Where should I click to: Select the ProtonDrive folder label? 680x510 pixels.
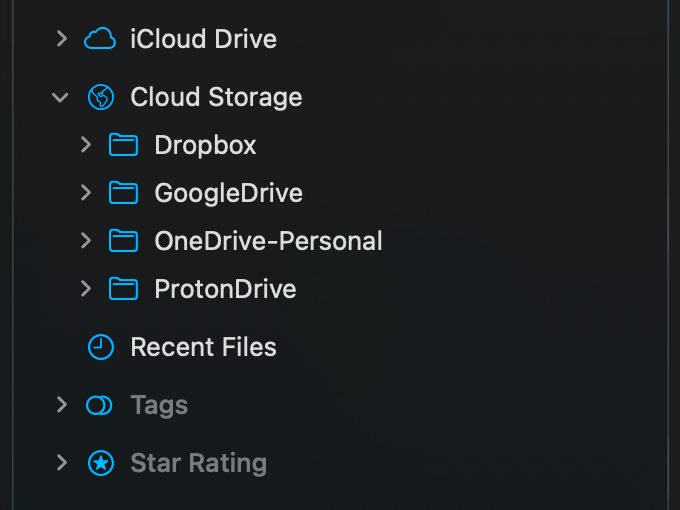225,289
